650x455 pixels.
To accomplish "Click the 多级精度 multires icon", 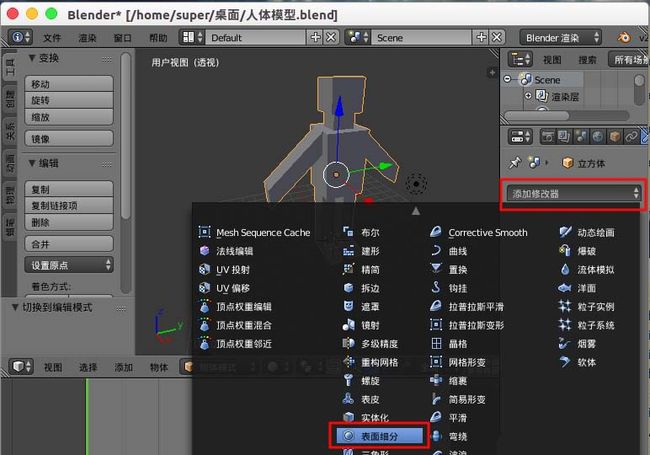I will pyautogui.click(x=349, y=344).
